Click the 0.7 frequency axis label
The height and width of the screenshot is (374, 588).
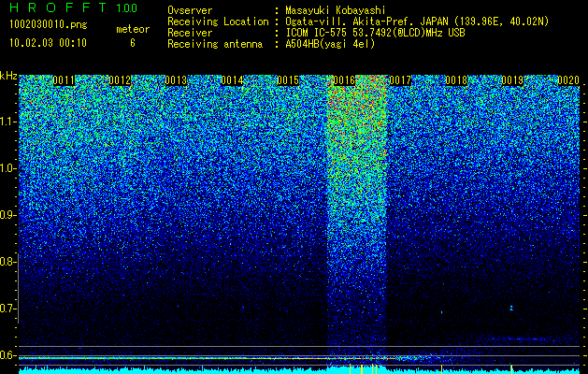[7, 309]
